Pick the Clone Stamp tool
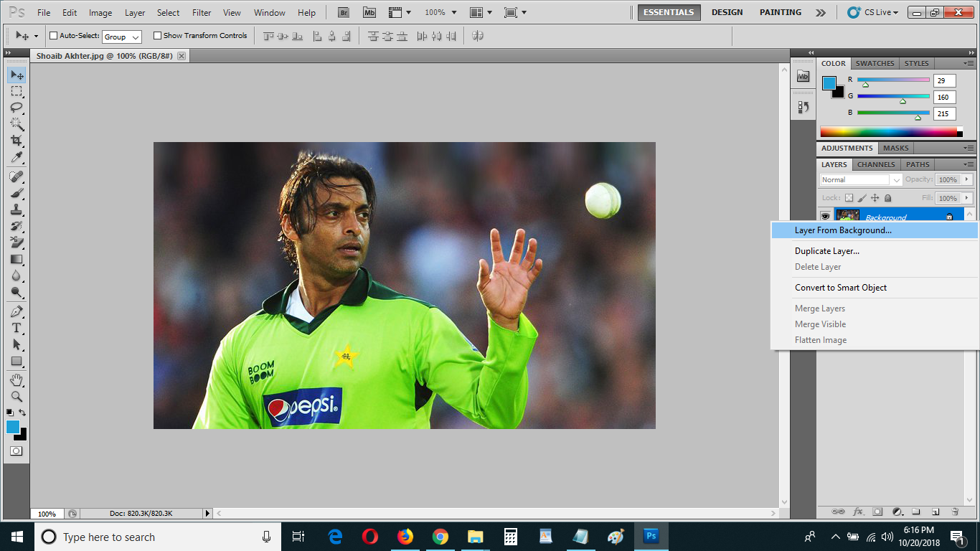Image resolution: width=980 pixels, height=551 pixels. (x=17, y=209)
